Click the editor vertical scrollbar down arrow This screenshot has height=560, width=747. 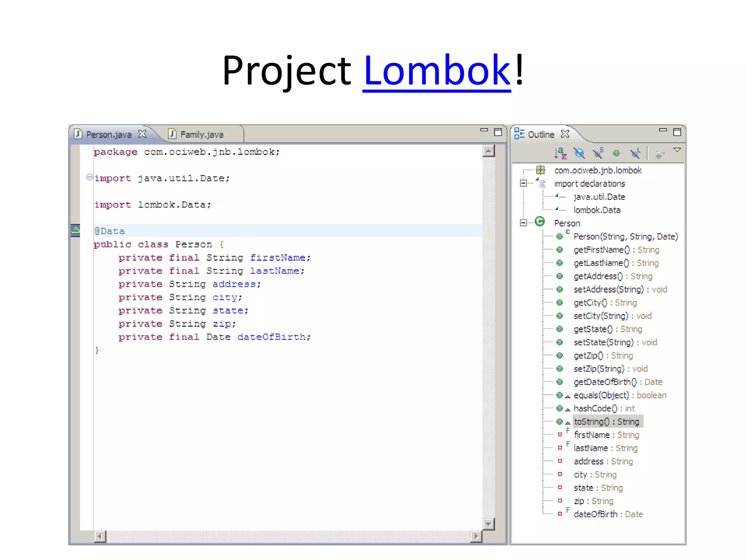488,524
